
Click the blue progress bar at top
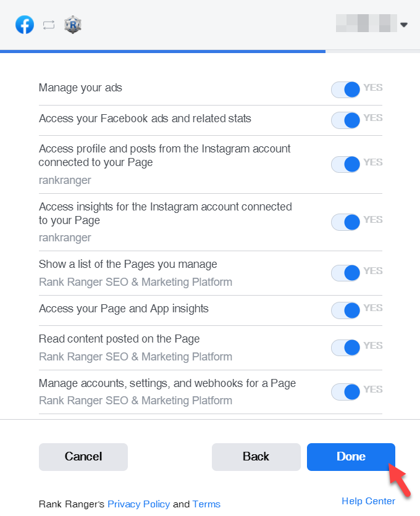[x=162, y=51]
